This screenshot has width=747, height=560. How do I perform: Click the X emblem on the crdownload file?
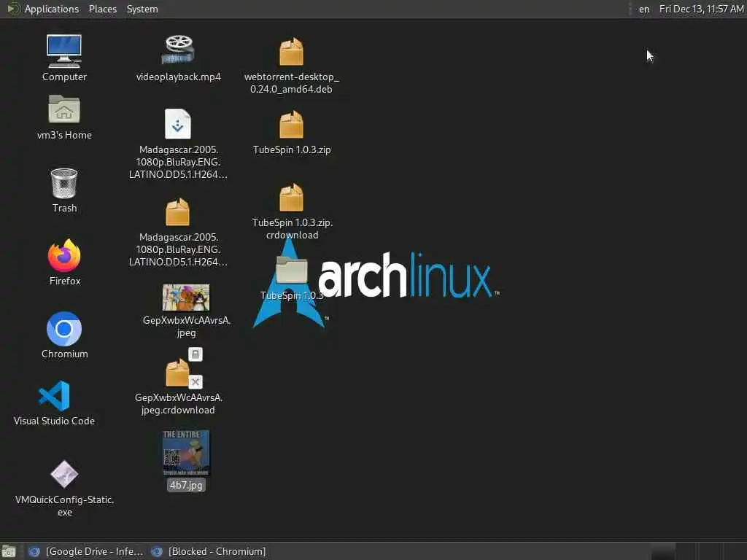pyautogui.click(x=196, y=382)
